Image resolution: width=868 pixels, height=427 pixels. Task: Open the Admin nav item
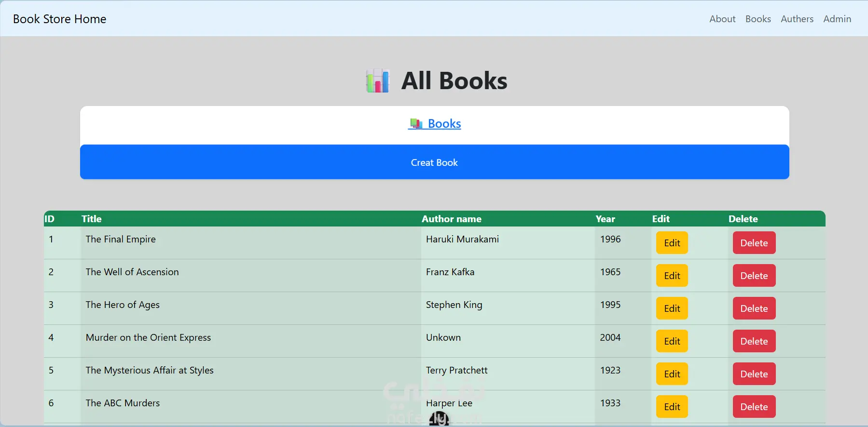tap(837, 19)
